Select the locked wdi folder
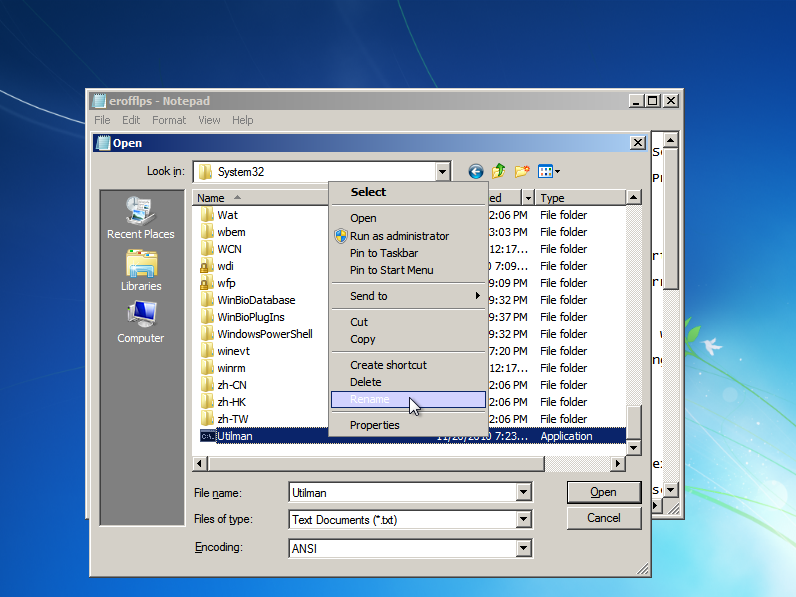The width and height of the screenshot is (796, 597). [x=225, y=266]
